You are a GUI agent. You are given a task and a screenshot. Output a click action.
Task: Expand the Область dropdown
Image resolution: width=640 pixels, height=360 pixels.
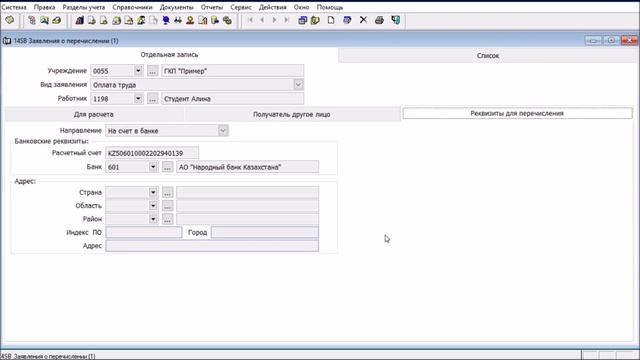153,206
